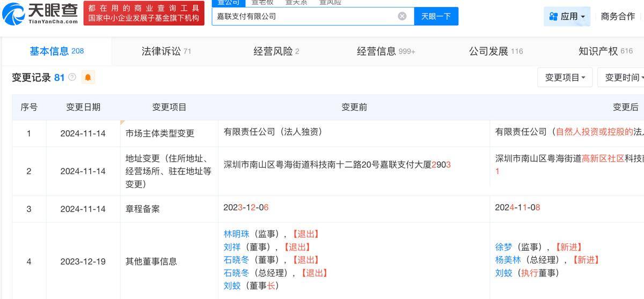The height and width of the screenshot is (299, 644).
Task: Open 杨美林 general manager profile link
Action: (508, 260)
